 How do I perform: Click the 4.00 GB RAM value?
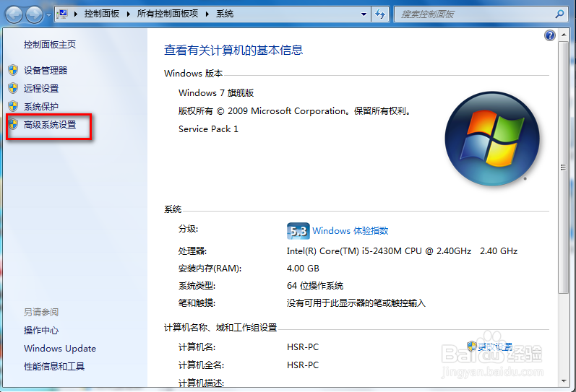pyautogui.click(x=303, y=269)
